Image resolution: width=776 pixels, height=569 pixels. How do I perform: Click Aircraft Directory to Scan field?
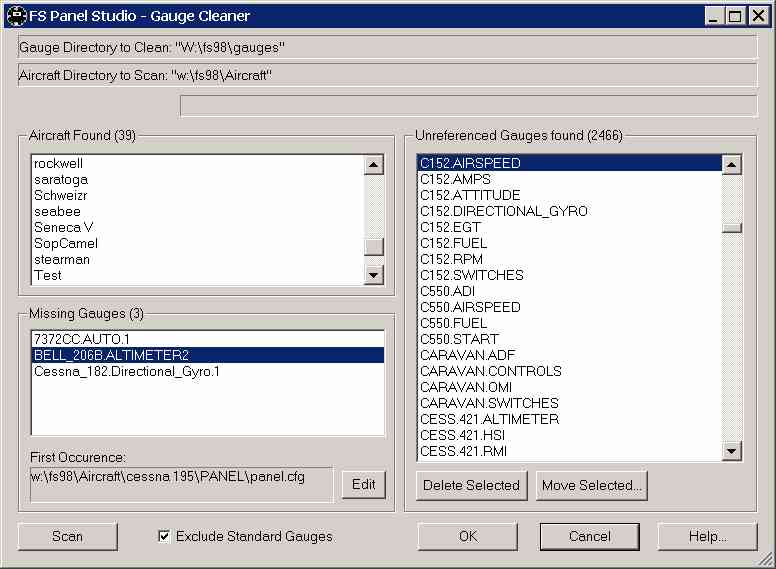pyautogui.click(x=388, y=75)
